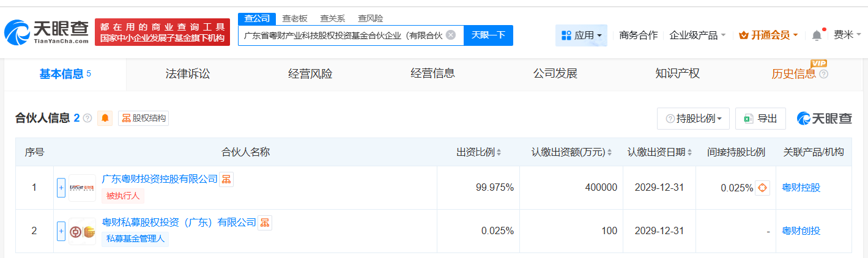Export the table with 导出
868x258 pixels.
coord(760,119)
